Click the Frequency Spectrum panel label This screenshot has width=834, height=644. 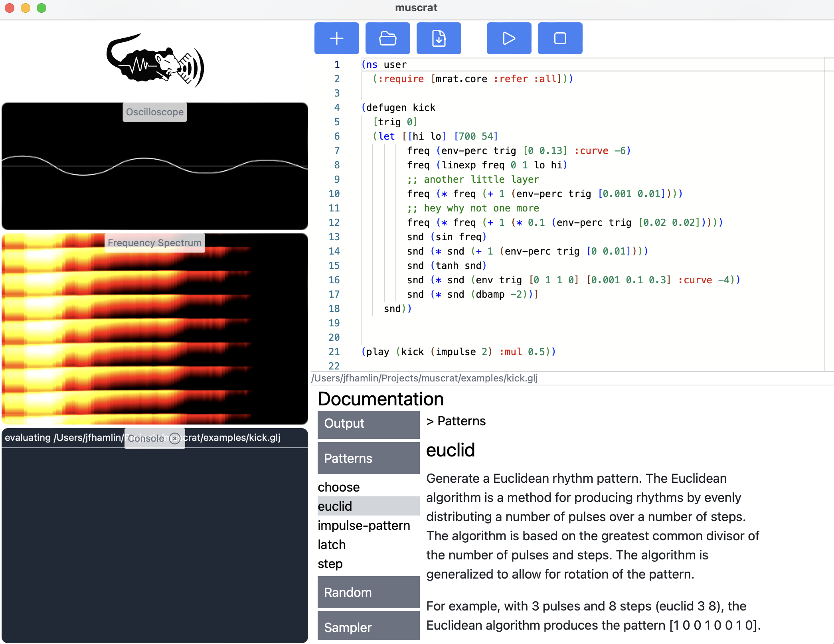click(154, 243)
